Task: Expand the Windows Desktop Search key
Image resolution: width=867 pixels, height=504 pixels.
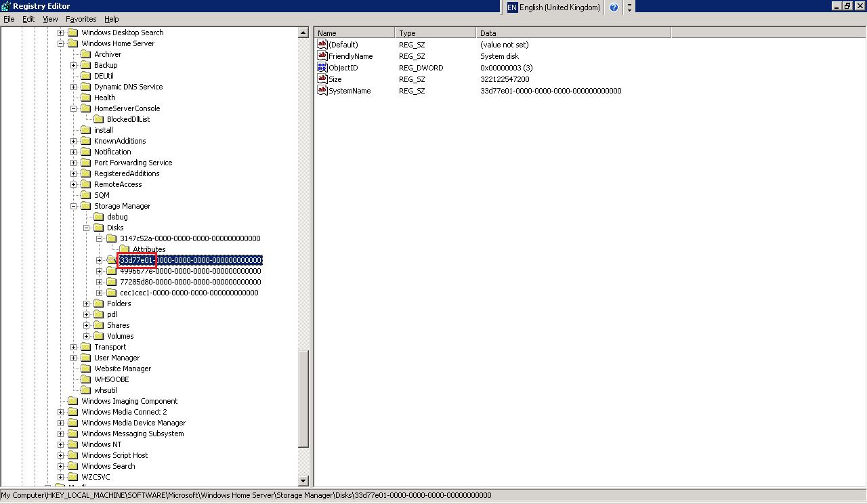Action: point(61,33)
